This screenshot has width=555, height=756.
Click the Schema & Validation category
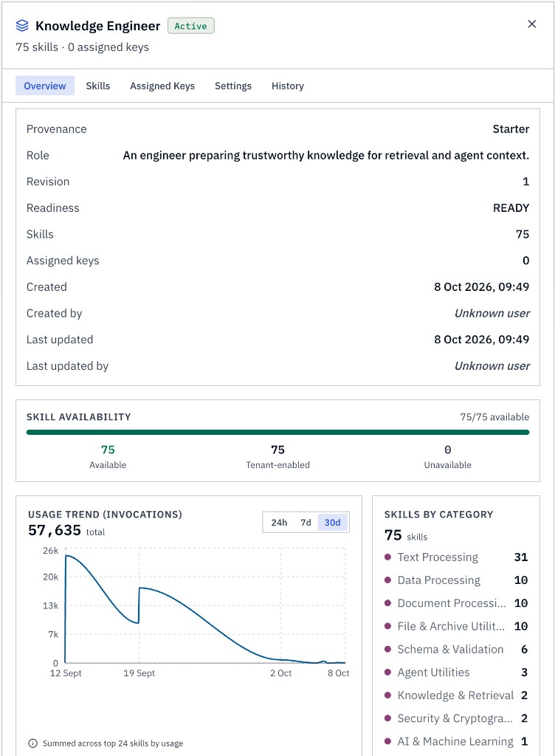456,650
